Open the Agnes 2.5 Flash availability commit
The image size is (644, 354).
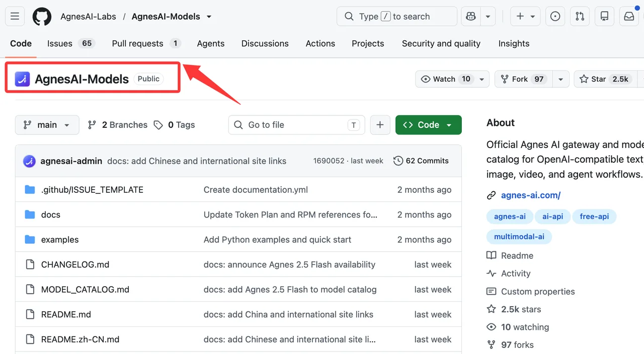click(x=289, y=265)
